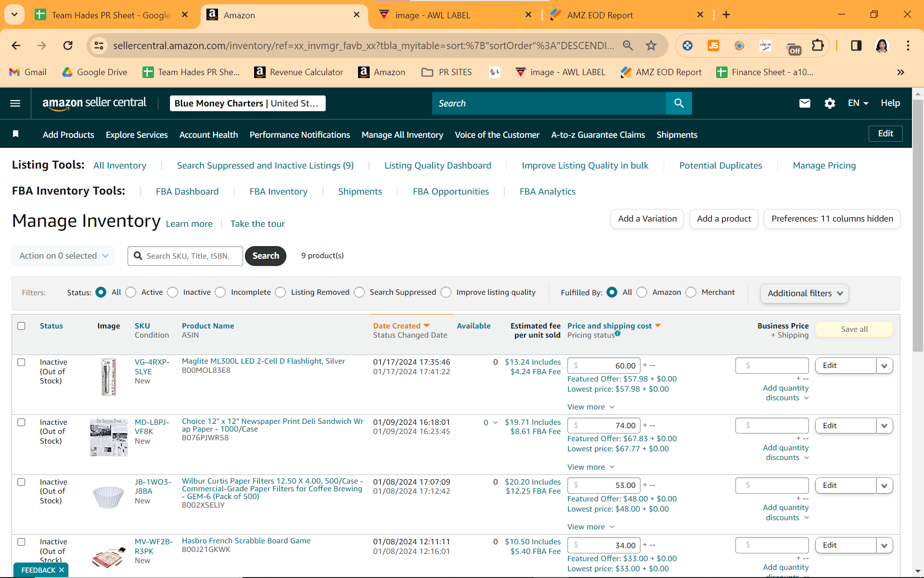Image resolution: width=924 pixels, height=578 pixels.
Task: Click the Seller Central search magnifier button
Action: (x=679, y=103)
